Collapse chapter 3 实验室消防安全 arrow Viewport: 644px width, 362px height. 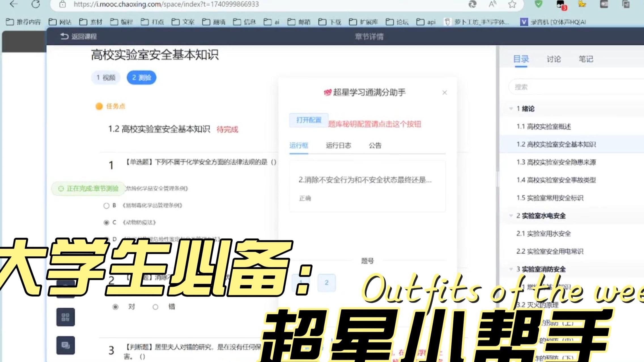click(x=511, y=269)
